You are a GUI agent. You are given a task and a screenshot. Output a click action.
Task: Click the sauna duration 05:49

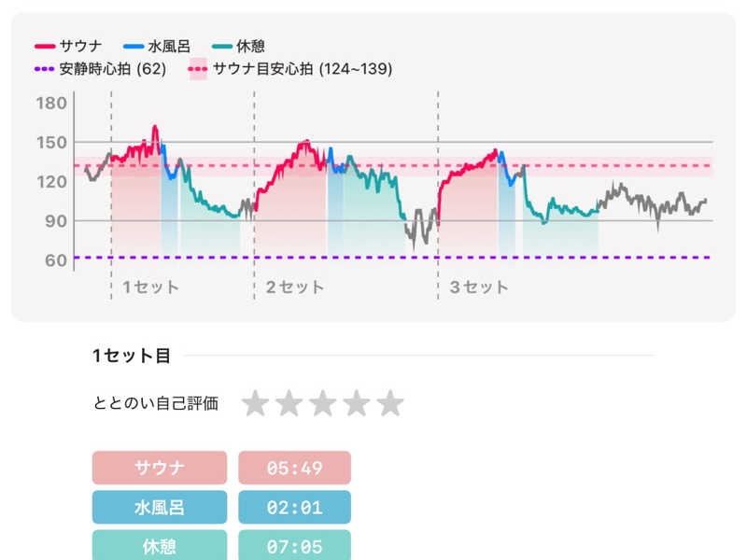[295, 468]
